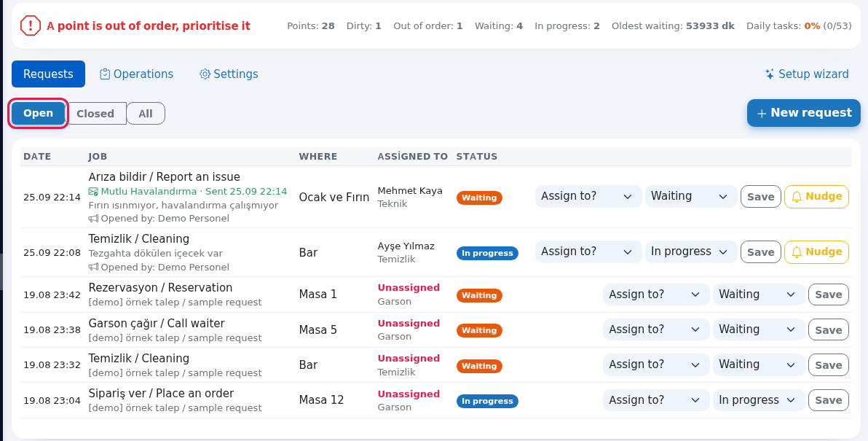
Task: Click the Operations clipboard icon
Action: [105, 74]
